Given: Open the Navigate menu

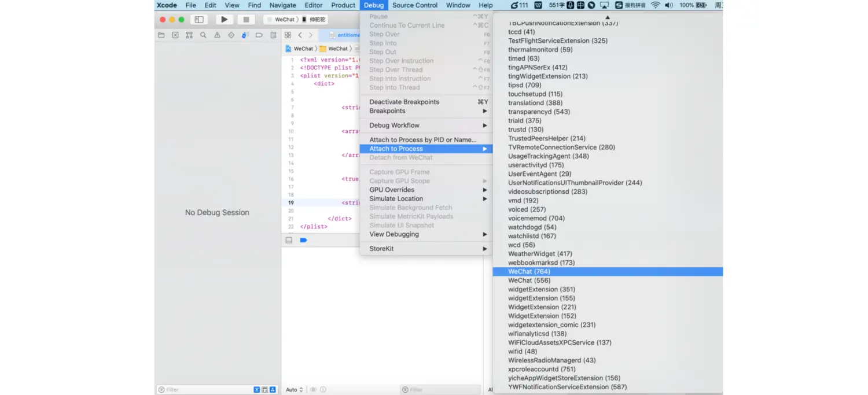Looking at the screenshot, I should 283,5.
